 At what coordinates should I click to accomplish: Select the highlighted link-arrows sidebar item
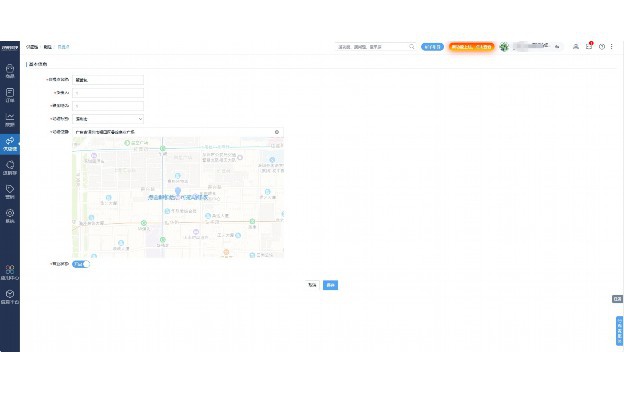[10, 144]
